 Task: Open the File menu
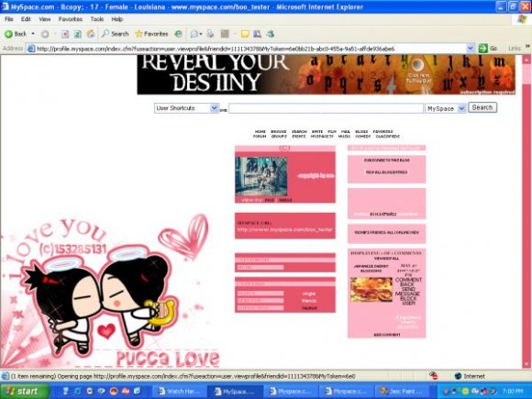[9, 19]
